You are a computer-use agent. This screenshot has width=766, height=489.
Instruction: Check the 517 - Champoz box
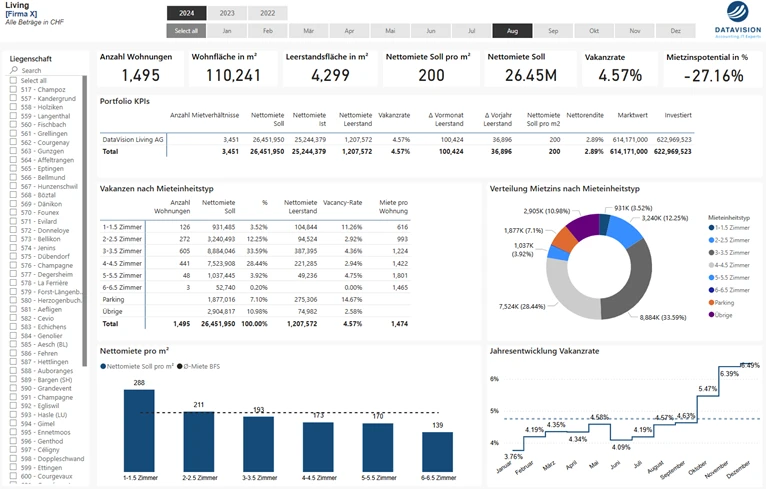14,89
